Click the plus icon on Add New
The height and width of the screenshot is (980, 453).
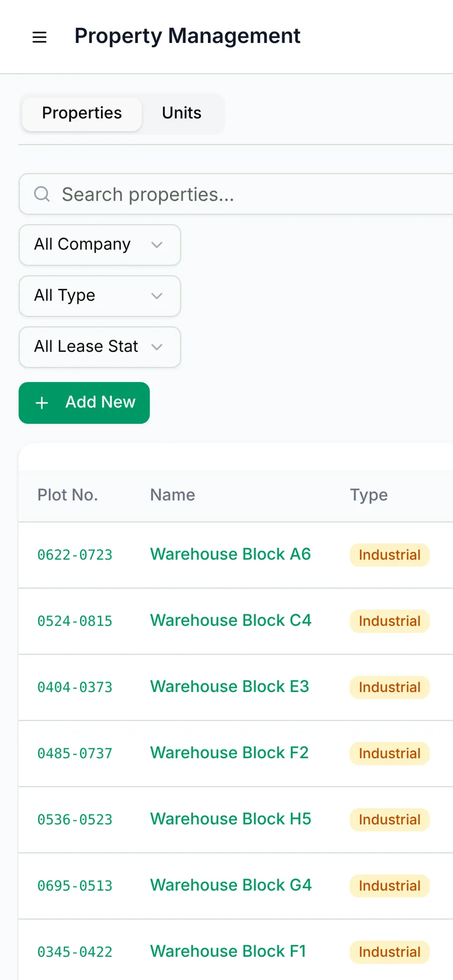coord(42,403)
